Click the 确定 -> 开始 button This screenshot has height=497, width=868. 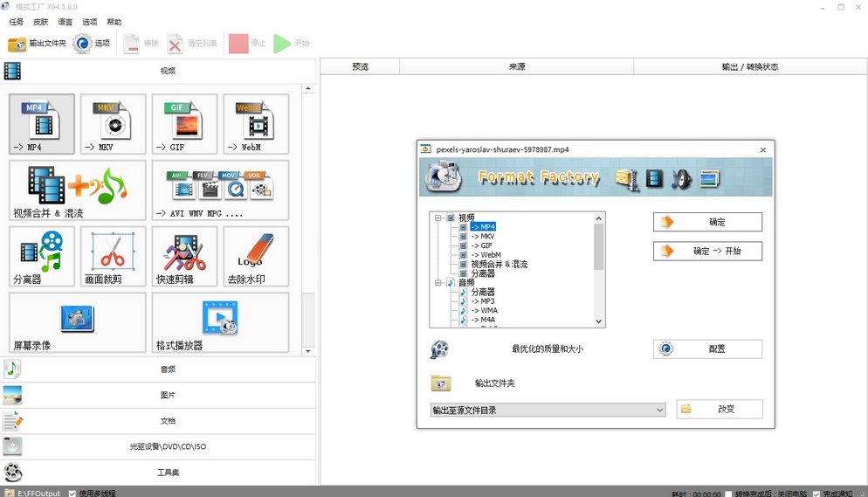[x=707, y=251]
